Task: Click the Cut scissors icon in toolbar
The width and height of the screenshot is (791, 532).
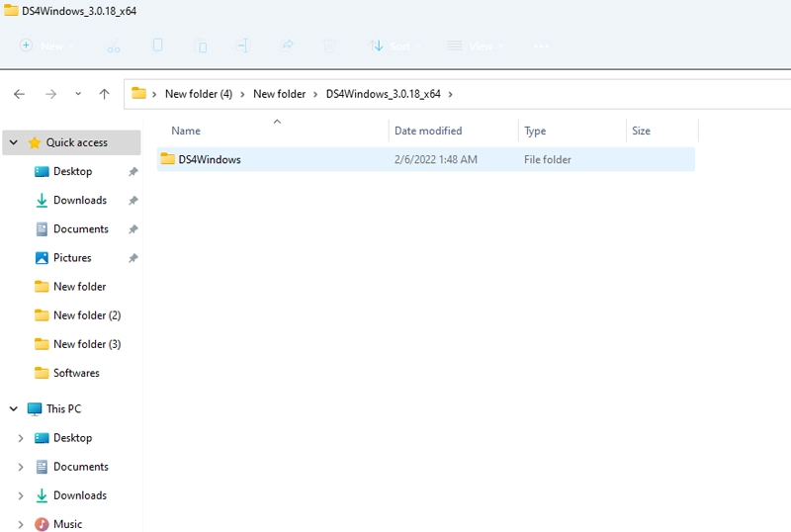Action: coord(114,45)
